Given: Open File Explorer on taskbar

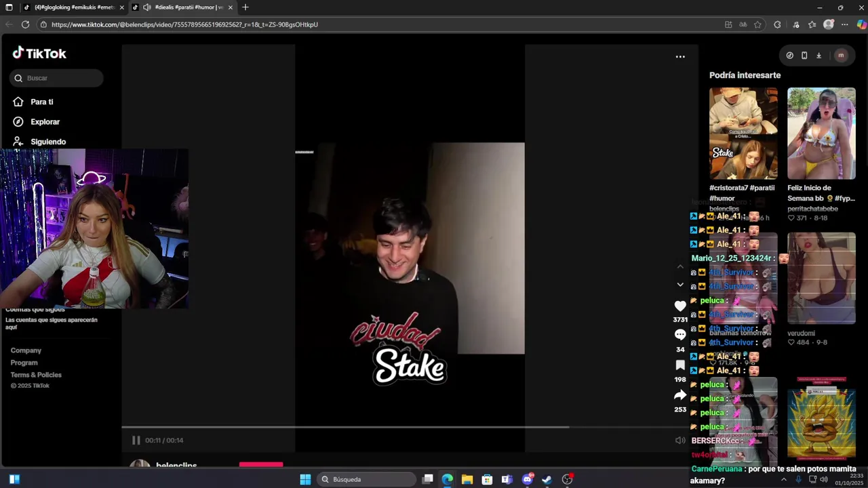Looking at the screenshot, I should click(467, 479).
